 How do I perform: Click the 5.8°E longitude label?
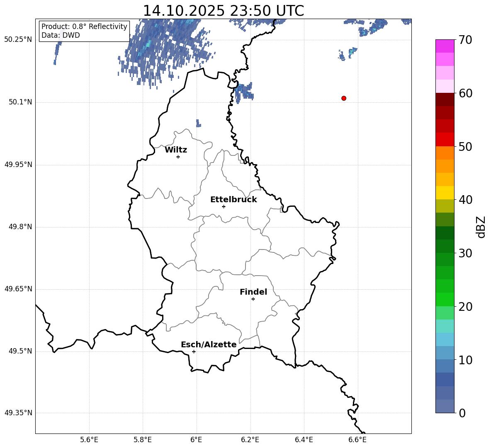(143, 440)
